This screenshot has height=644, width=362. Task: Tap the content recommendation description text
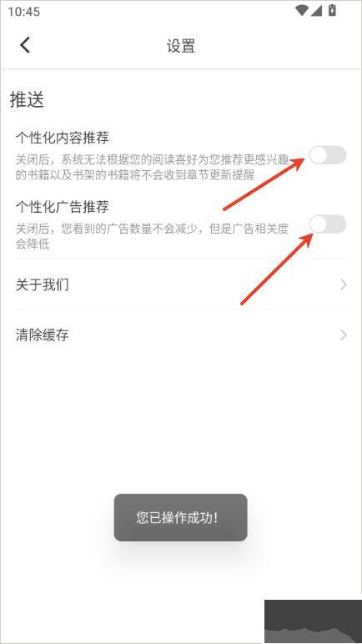153,167
